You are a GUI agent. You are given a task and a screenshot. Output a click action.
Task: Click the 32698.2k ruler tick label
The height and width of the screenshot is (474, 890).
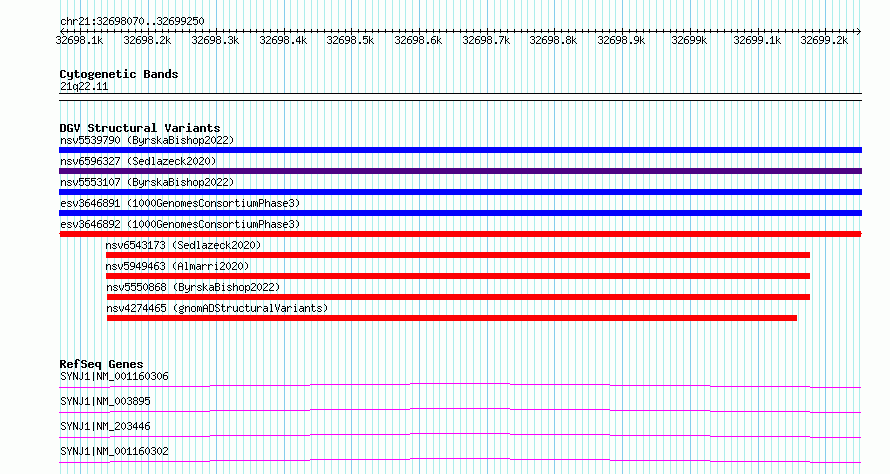(x=147, y=40)
